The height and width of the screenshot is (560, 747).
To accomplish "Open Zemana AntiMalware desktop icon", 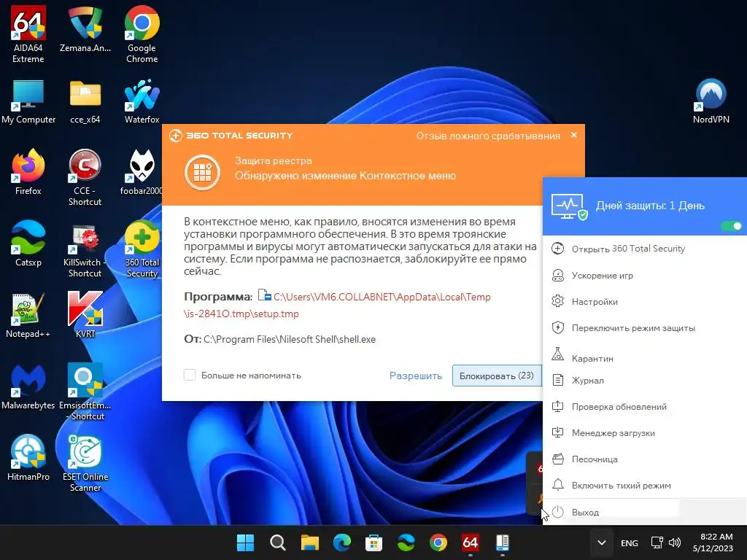I will click(85, 29).
